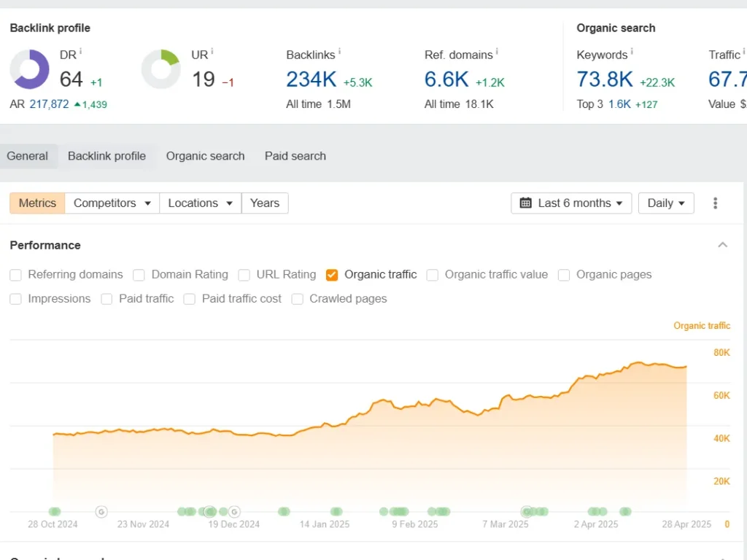Uncheck the Organic traffic checkbox
Image resolution: width=747 pixels, height=560 pixels.
332,275
